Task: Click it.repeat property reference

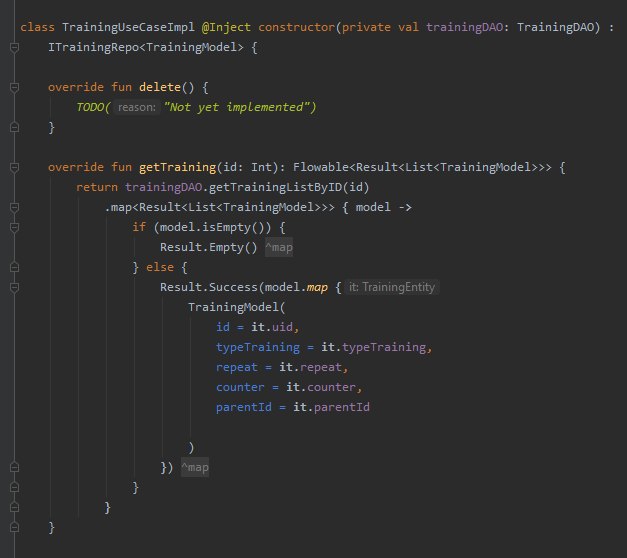Action: click(x=310, y=367)
